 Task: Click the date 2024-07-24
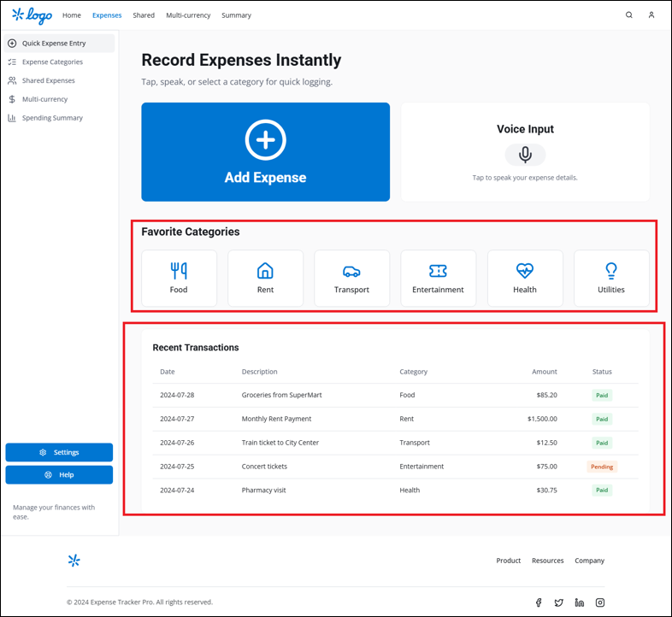click(177, 491)
